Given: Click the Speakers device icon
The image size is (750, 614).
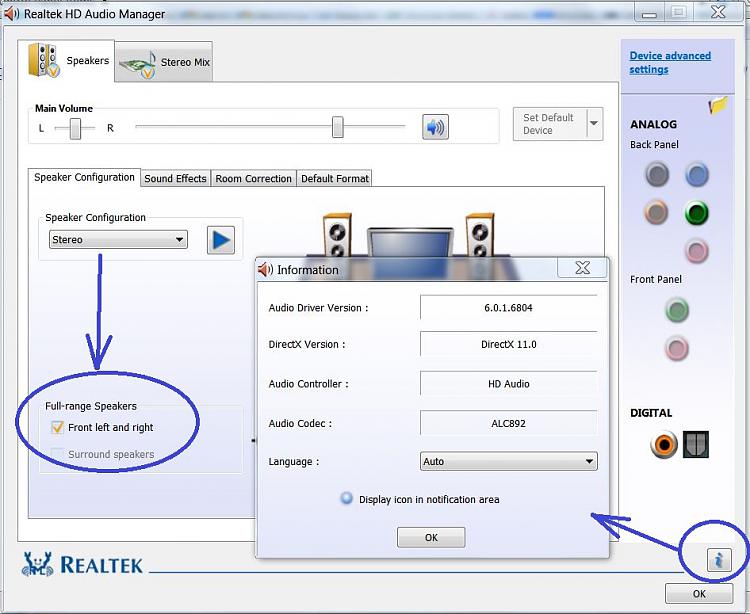Looking at the screenshot, I should point(44,61).
